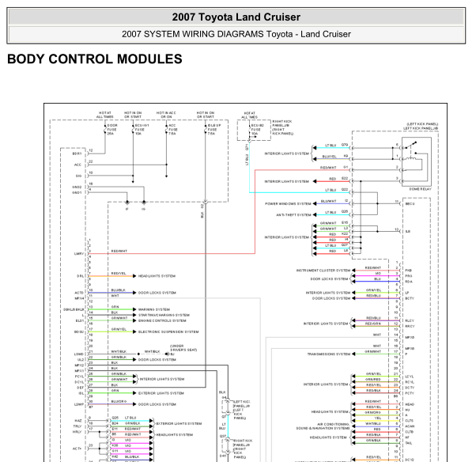Screen dimensions: 476x462
Task: Click the "GND1" pin label
Action: pos(77,192)
